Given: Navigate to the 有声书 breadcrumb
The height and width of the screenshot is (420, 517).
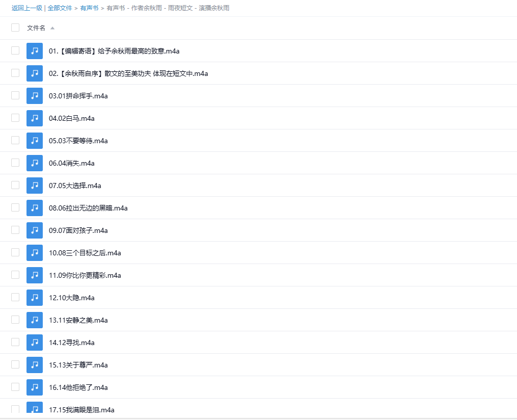Looking at the screenshot, I should (x=89, y=8).
